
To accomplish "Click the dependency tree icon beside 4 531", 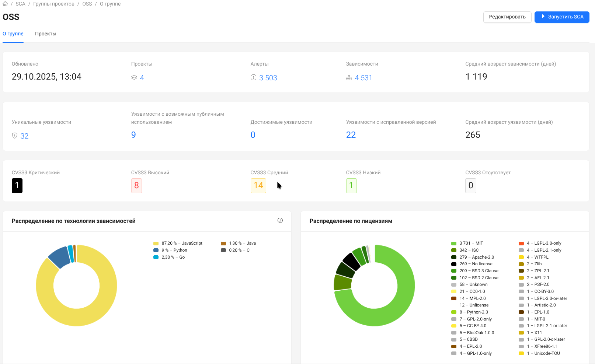I will tap(349, 78).
